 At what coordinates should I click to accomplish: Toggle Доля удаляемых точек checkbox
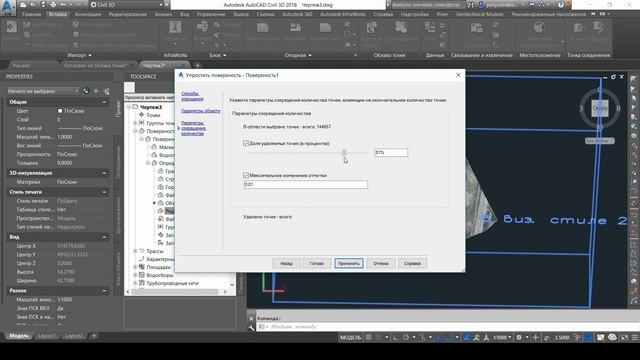(x=246, y=143)
